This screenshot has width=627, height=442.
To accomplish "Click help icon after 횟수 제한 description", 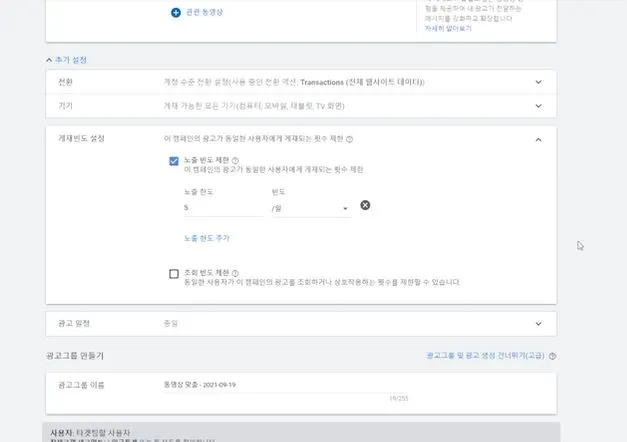I will tap(349, 139).
